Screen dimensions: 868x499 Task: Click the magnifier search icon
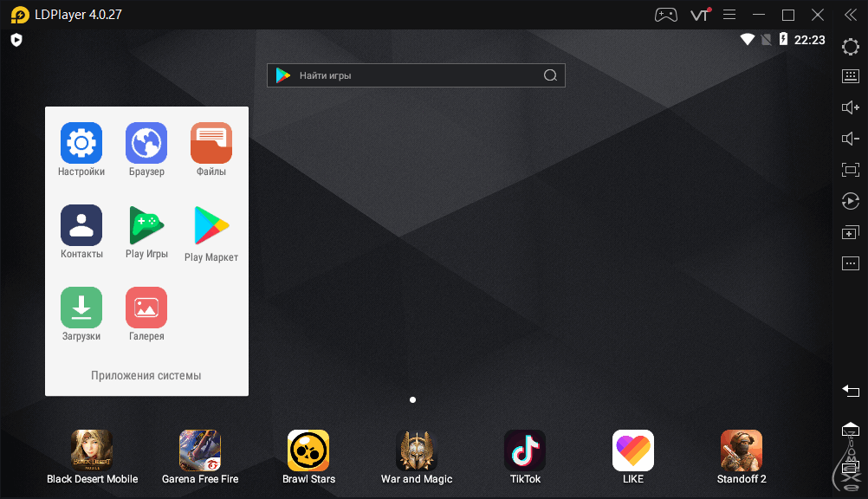tap(550, 75)
